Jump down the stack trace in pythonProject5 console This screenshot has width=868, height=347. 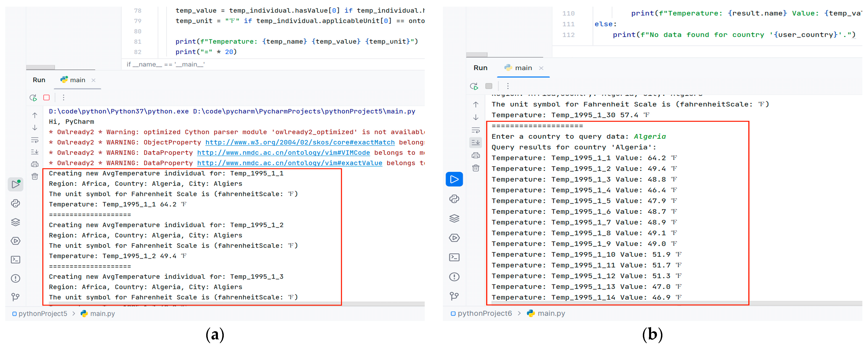[35, 128]
